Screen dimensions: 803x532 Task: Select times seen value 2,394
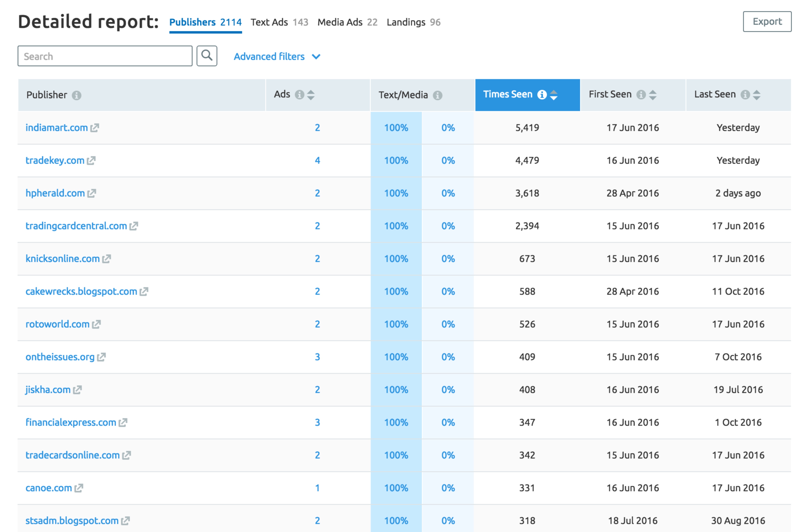coord(527,226)
